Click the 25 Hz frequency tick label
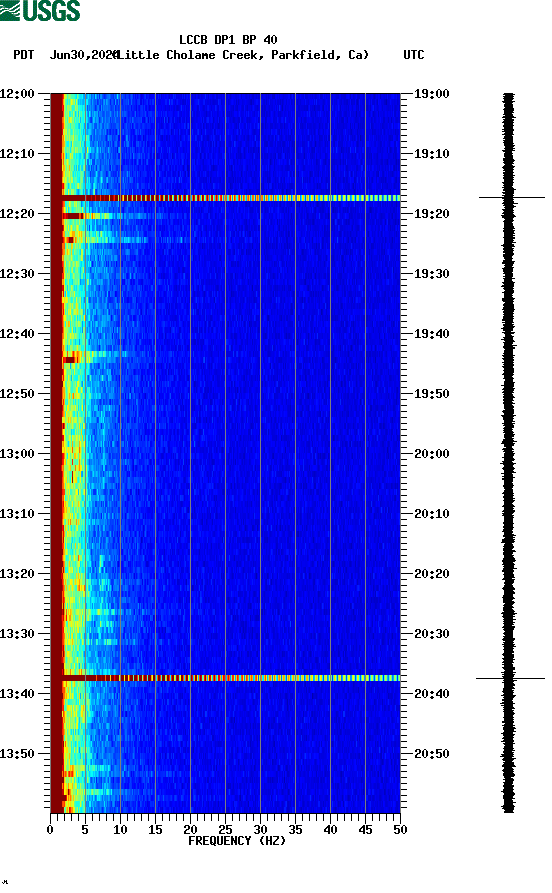The width and height of the screenshot is (552, 893). click(x=225, y=830)
